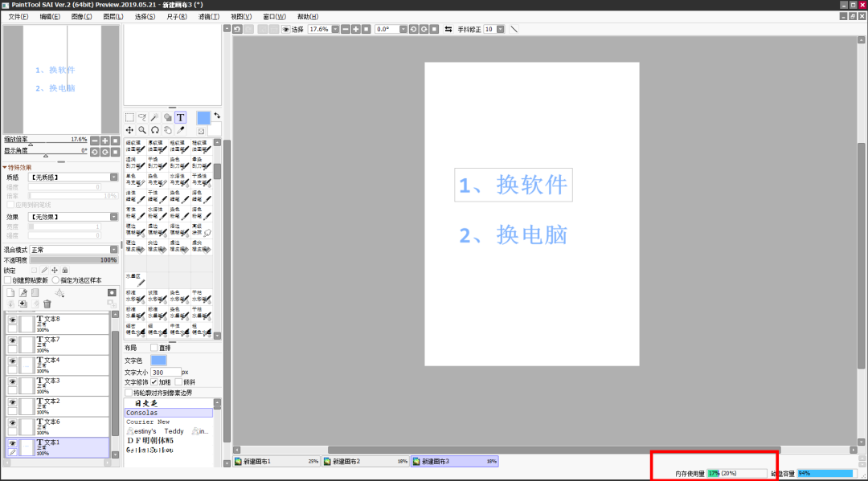Viewport: 868px width, 481px height.
Task: Enable the 直排 vertical text layout checkbox
Action: tap(154, 348)
